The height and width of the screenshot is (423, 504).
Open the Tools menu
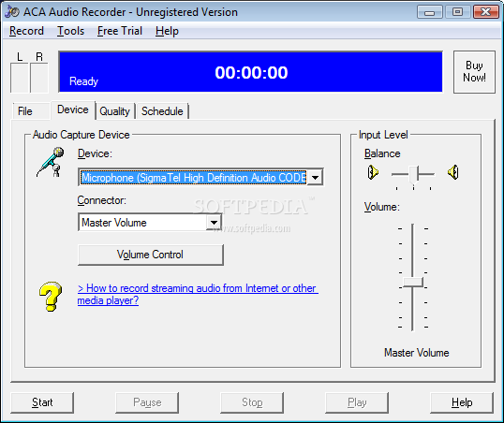(70, 31)
